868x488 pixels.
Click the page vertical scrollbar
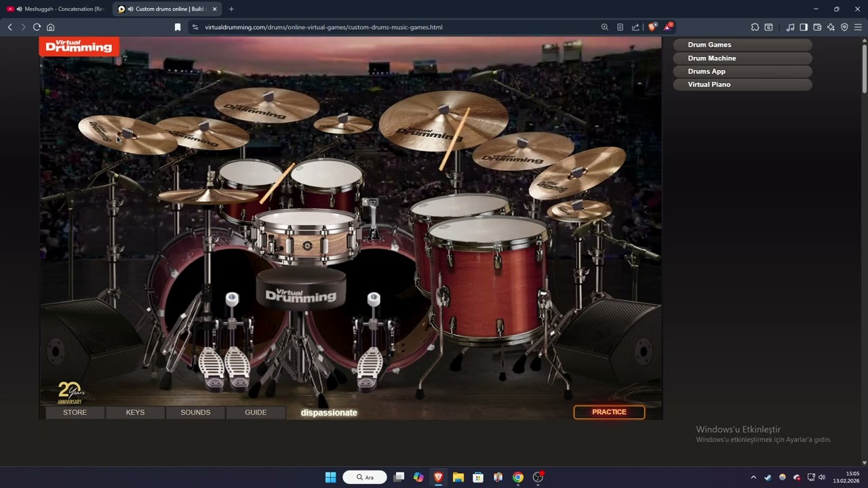coord(864,68)
